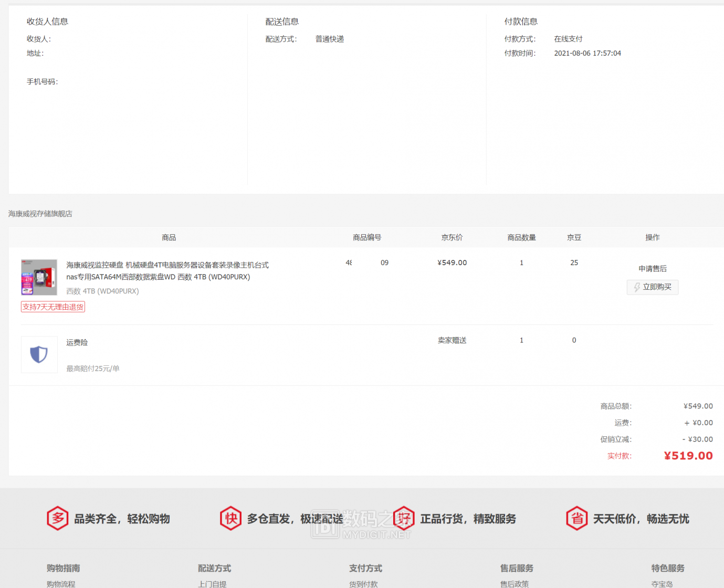
Task: Click the 商品数量 column header
Action: 522,237
